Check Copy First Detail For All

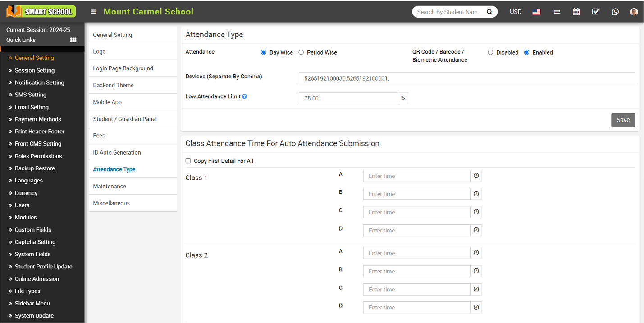click(188, 161)
